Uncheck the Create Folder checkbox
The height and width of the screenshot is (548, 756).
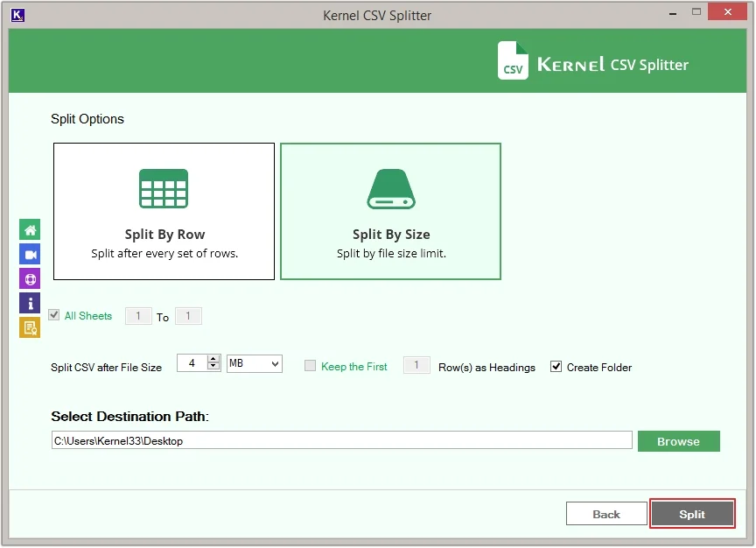click(x=556, y=366)
